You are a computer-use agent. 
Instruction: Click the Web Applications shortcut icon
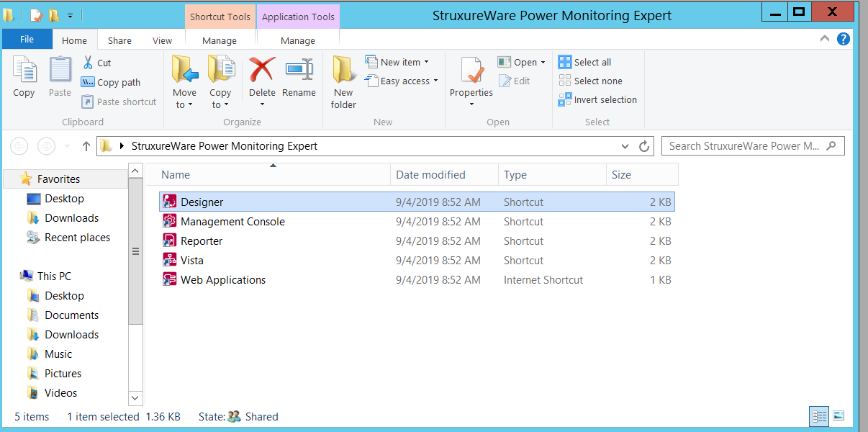pos(170,280)
